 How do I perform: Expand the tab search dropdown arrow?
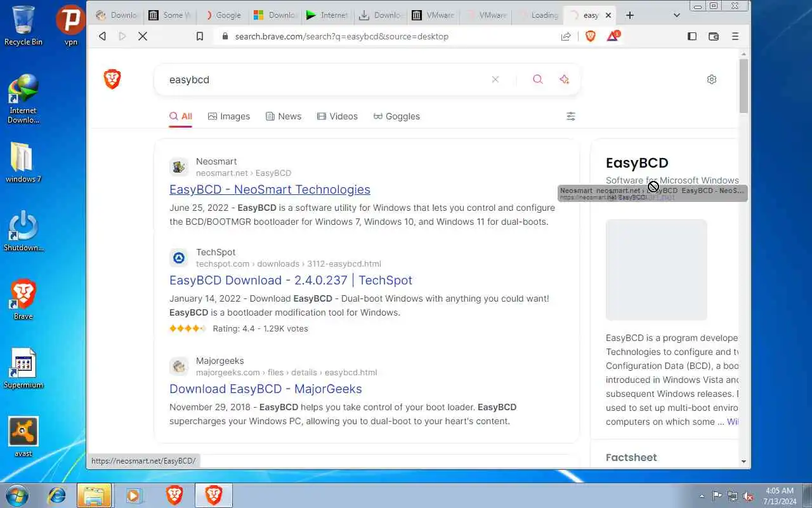click(676, 15)
